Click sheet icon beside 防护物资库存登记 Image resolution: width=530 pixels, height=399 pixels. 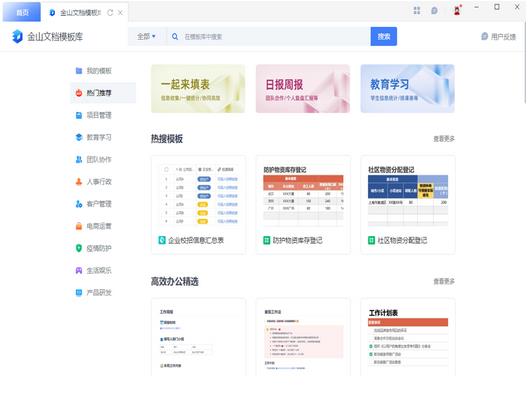(x=267, y=240)
